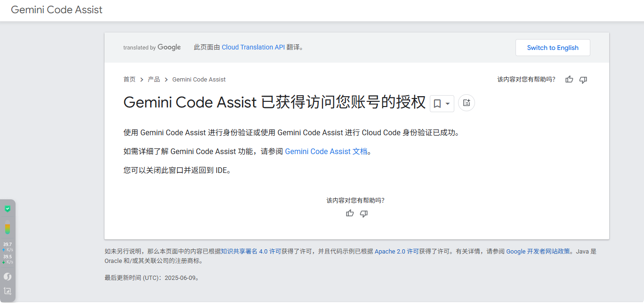The image size is (644, 303).
Task: Go to 首页 in the breadcrumb
Action: click(x=129, y=80)
